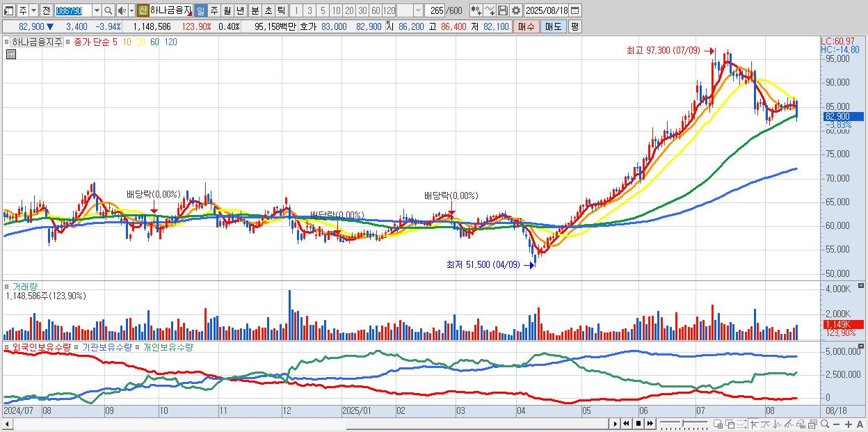Click the 기관보유수량 indicator label
The image size is (868, 432).
107,346
